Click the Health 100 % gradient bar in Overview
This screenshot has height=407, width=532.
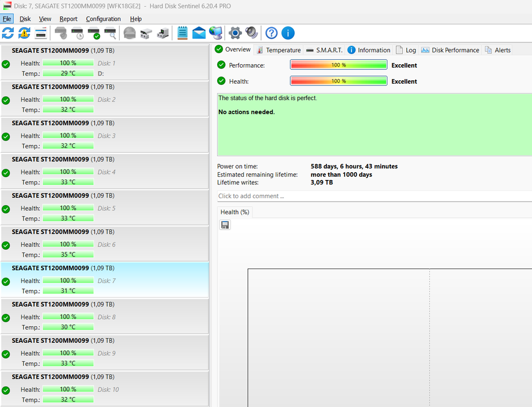[x=339, y=81]
